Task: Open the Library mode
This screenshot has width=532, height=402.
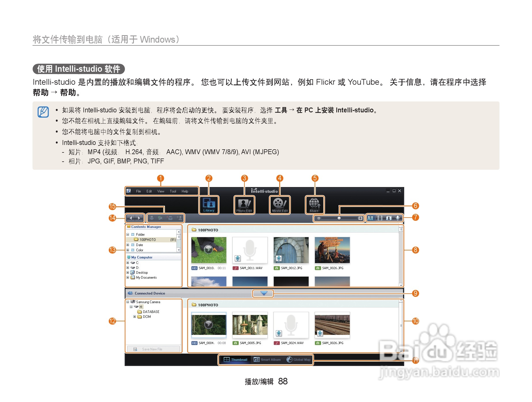Action: point(209,205)
